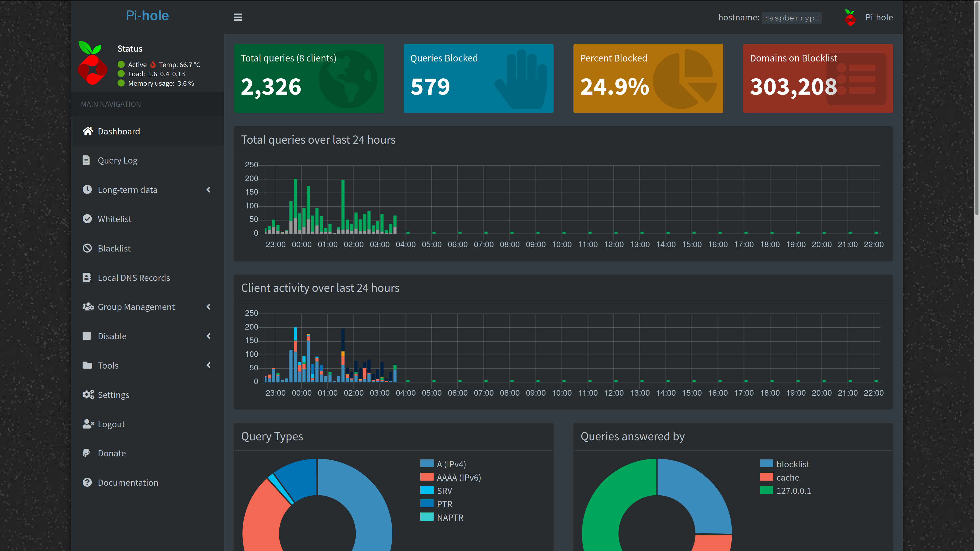980x551 pixels.
Task: Click the Dashboard home icon
Action: (88, 131)
